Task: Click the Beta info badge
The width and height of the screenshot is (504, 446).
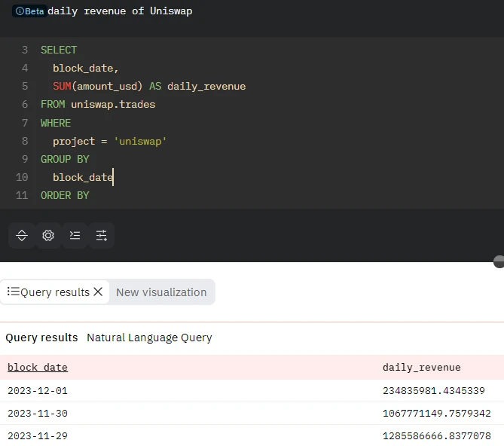Action: point(29,11)
